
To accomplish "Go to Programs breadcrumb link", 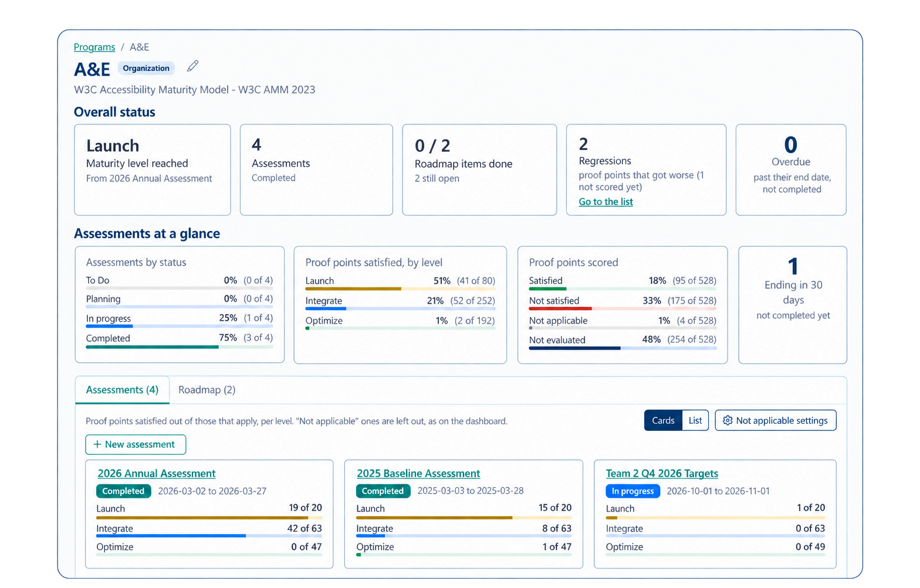I will 94,47.
